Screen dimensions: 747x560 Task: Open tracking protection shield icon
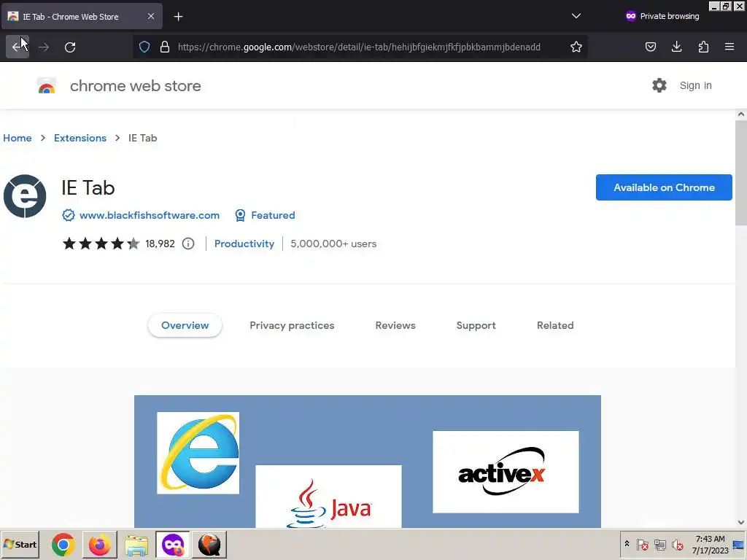pyautogui.click(x=144, y=47)
